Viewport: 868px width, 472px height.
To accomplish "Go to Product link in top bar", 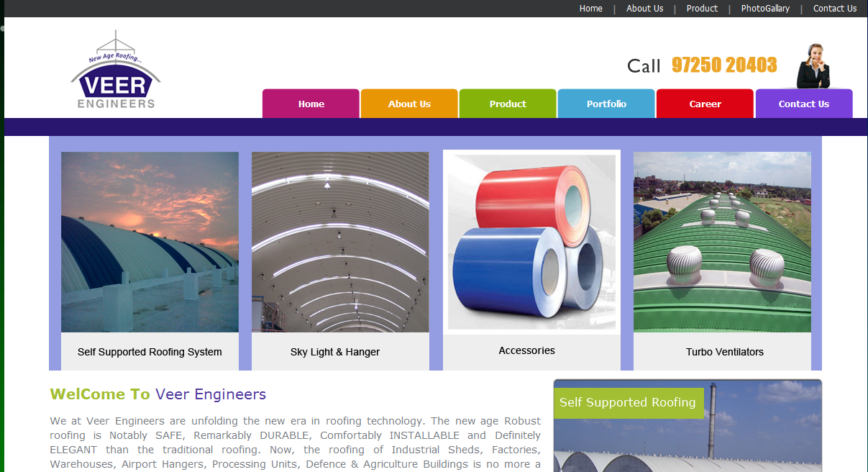I will [702, 9].
